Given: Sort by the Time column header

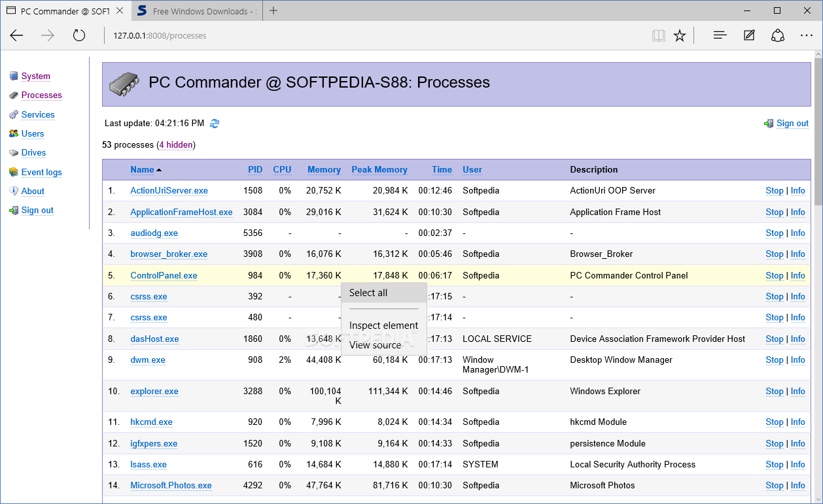Looking at the screenshot, I should (x=442, y=169).
